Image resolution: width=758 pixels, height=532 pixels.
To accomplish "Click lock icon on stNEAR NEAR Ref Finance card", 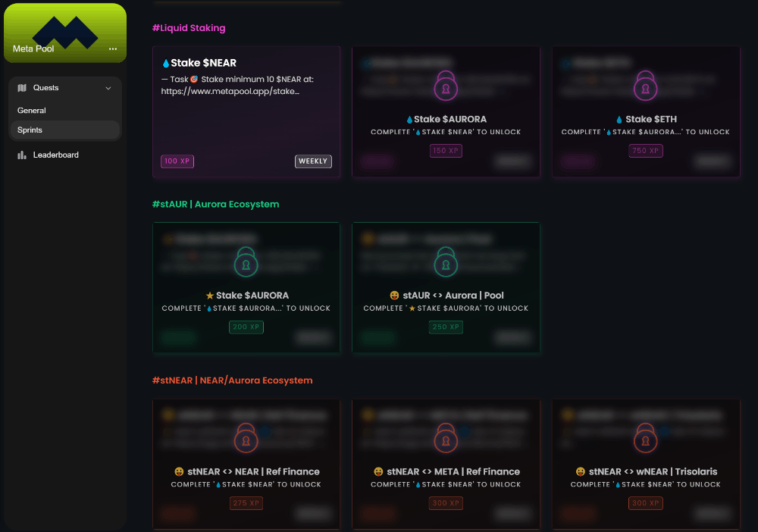I will click(246, 439).
